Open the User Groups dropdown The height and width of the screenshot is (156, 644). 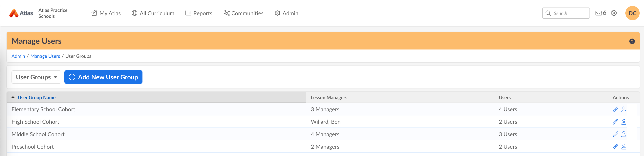(x=36, y=77)
